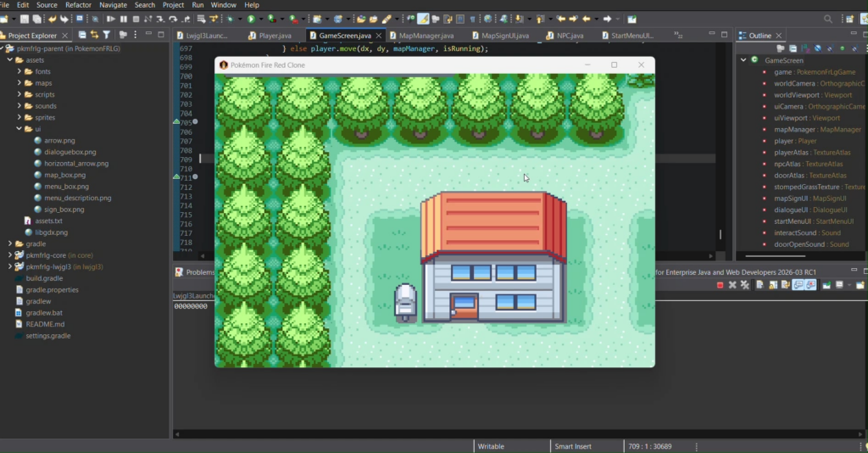
Task: Click the Writable status bar entry
Action: (x=491, y=446)
